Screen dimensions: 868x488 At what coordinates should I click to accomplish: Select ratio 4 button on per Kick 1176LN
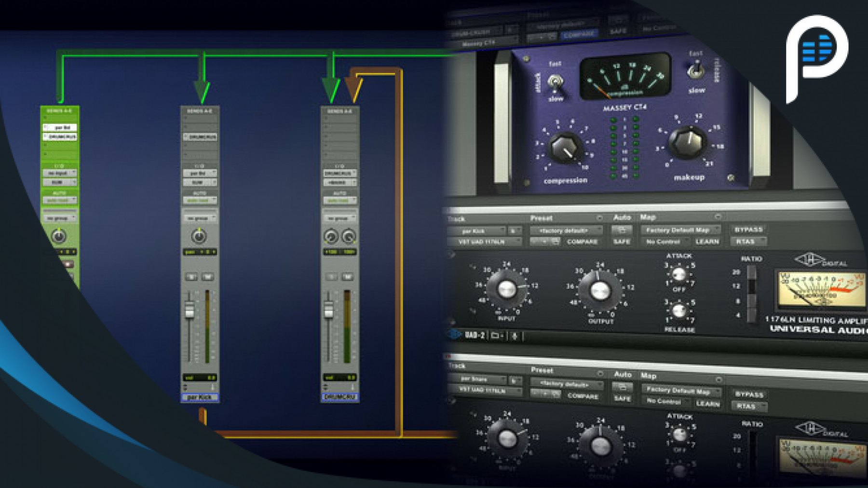751,315
